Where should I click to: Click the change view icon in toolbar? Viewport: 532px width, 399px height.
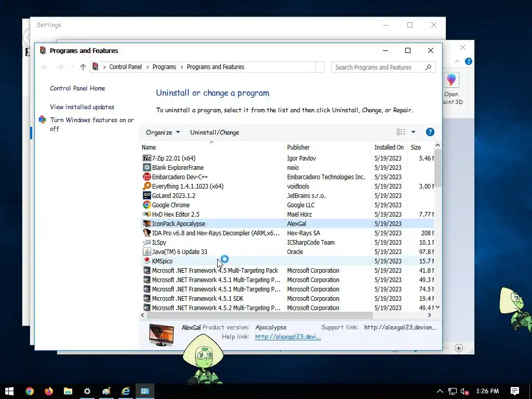coord(401,132)
